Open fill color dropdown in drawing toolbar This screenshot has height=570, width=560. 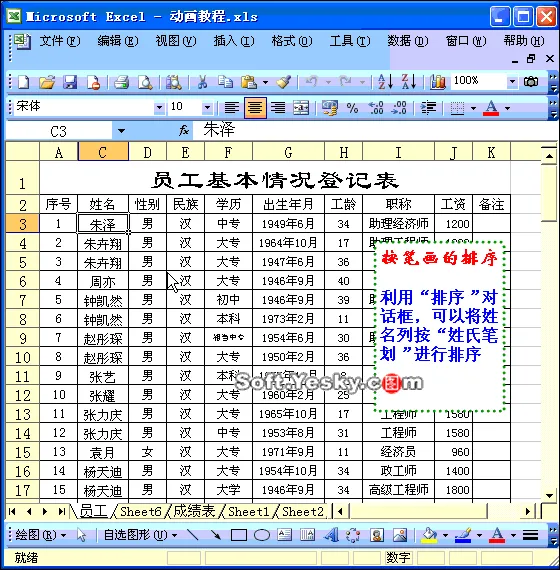pos(445,535)
